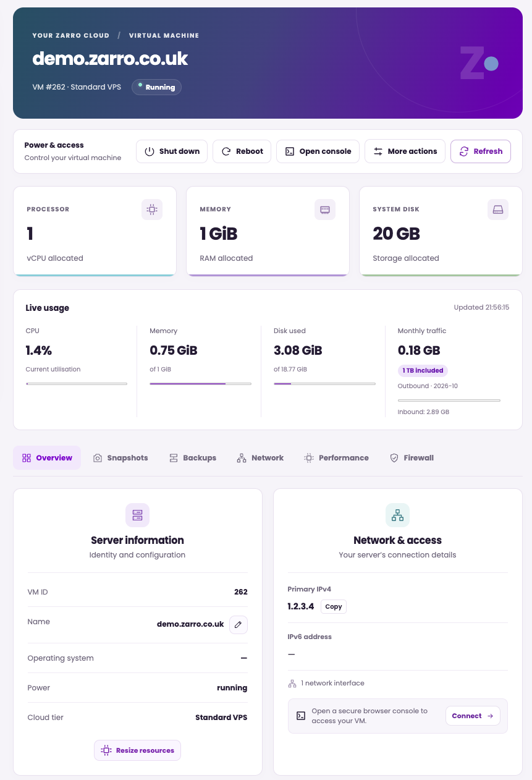Open Resize resources

pyautogui.click(x=137, y=750)
